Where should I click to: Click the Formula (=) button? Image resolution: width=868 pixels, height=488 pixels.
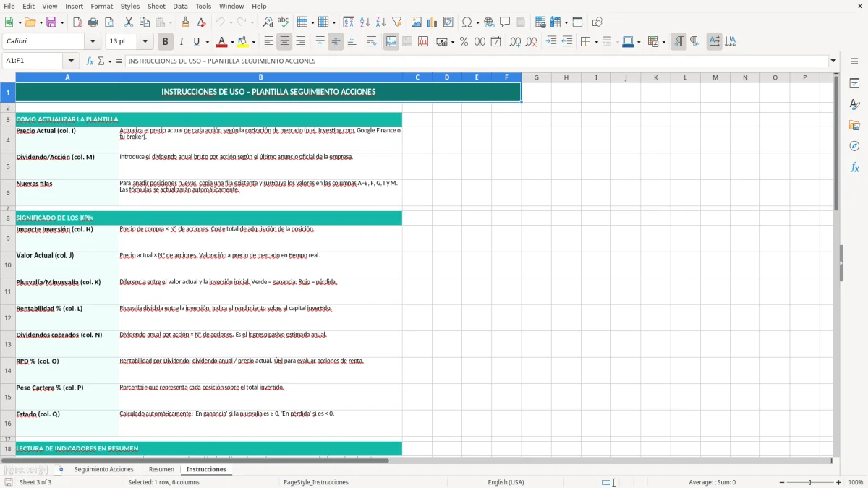119,61
